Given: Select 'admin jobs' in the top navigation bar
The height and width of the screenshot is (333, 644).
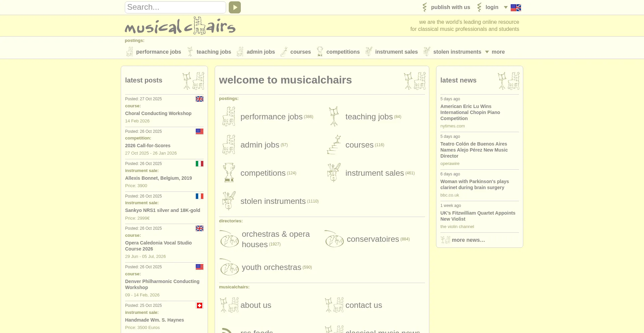Looking at the screenshot, I should pos(260,52).
